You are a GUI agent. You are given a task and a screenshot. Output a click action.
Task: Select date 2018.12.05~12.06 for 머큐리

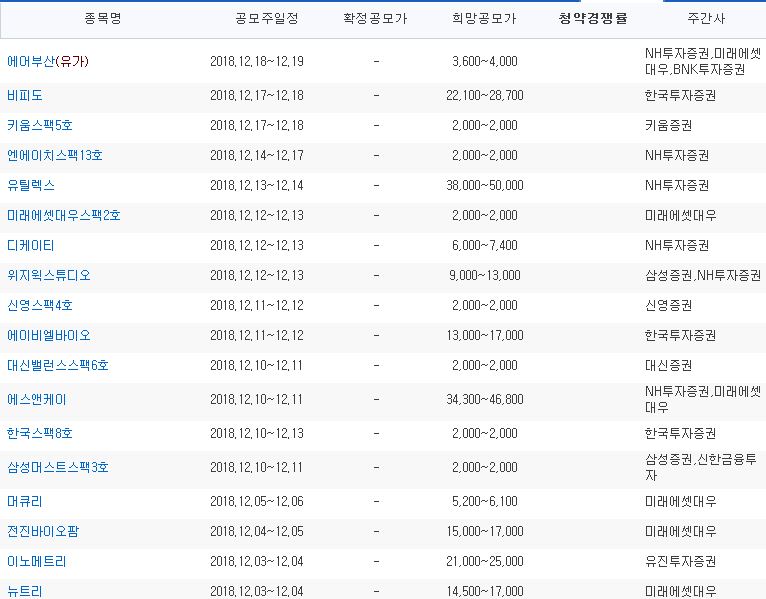click(x=257, y=501)
